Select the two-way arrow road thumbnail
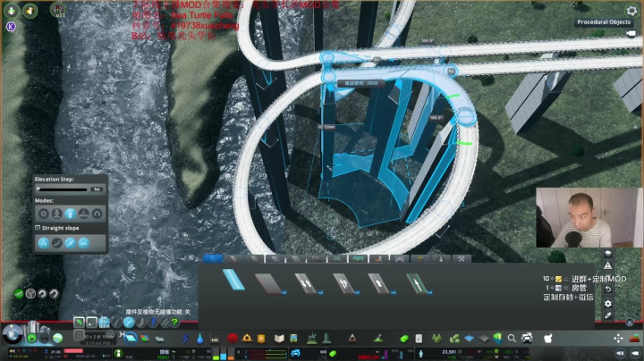The width and height of the screenshot is (644, 361). tap(307, 283)
